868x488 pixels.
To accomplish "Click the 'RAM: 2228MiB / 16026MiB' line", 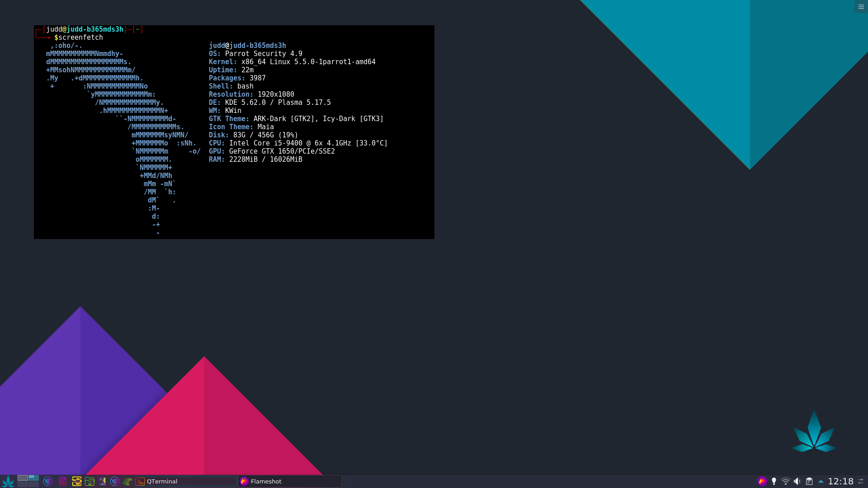I will (255, 160).
